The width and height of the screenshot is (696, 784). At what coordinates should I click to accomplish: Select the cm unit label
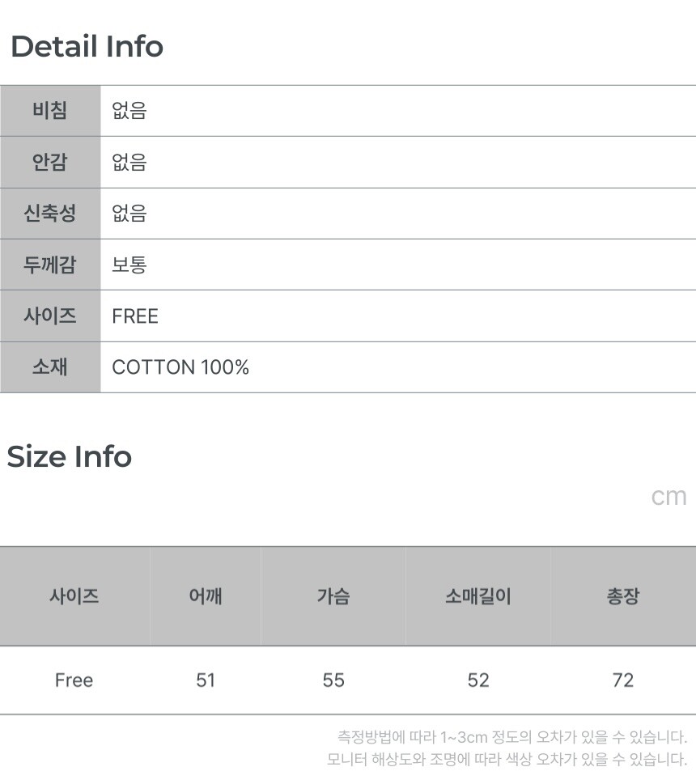[x=668, y=496]
